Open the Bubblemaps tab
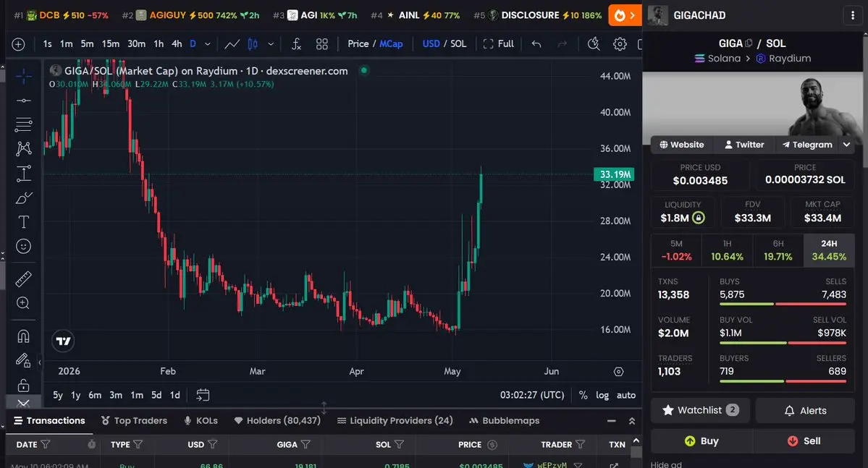 click(x=504, y=421)
